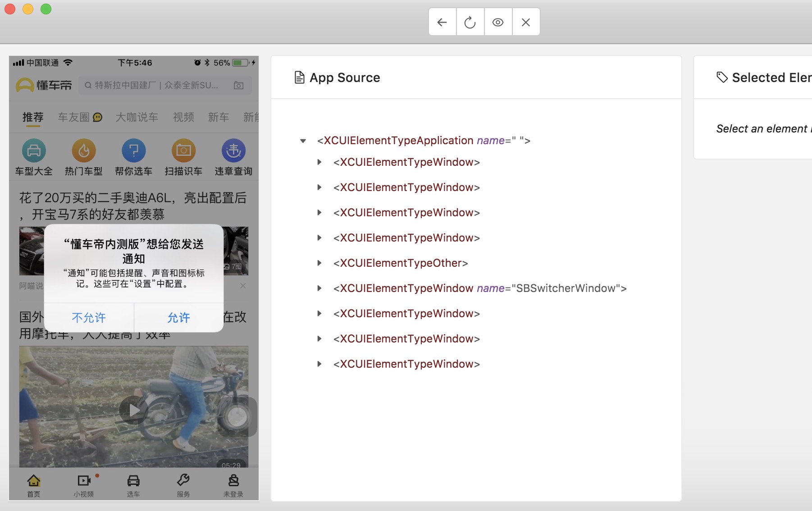The width and height of the screenshot is (812, 511).
Task: Expand the first XCUIElementTypeWindow node
Action: pos(319,162)
